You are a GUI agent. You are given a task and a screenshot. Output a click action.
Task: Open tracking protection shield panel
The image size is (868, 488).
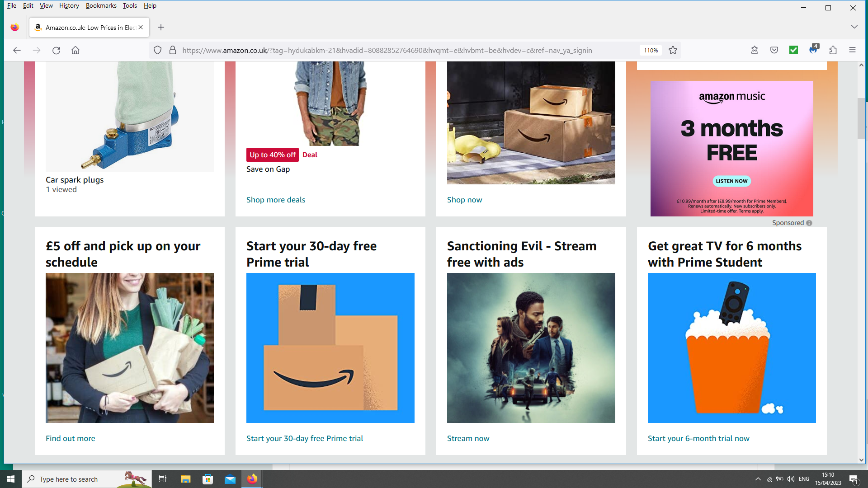point(157,50)
